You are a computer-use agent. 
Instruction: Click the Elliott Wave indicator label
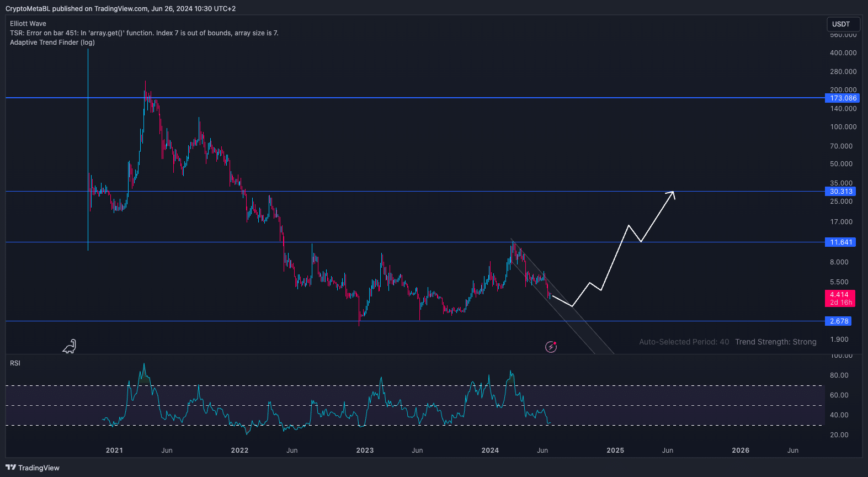(x=28, y=24)
